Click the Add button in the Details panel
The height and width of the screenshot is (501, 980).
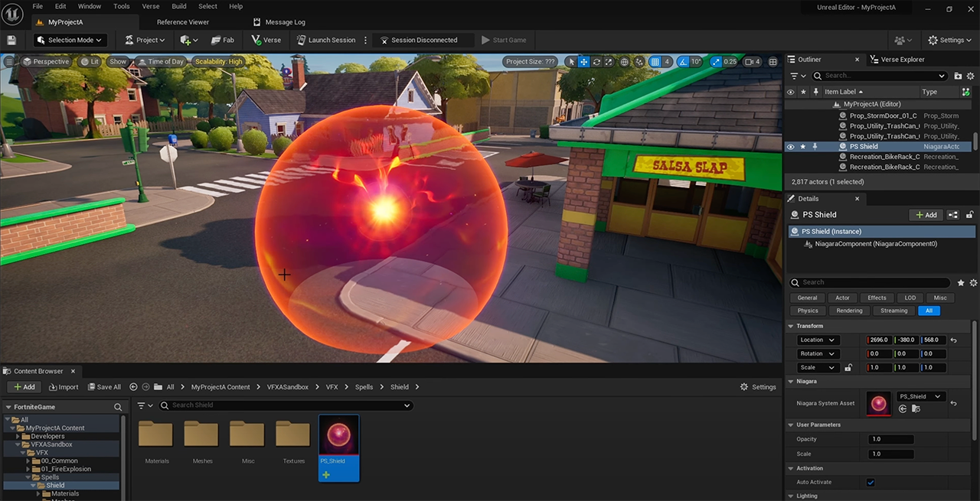(926, 215)
